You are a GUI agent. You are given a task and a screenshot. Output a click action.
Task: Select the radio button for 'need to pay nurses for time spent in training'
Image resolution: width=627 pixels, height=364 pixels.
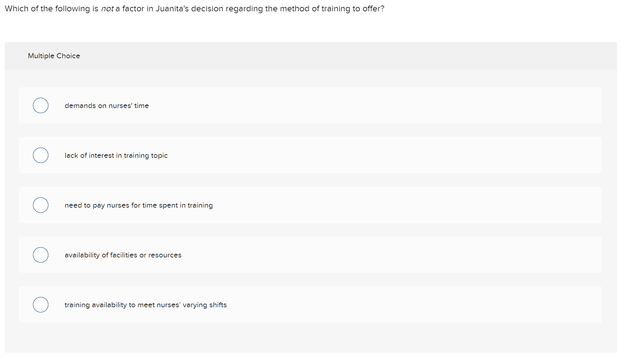point(40,205)
